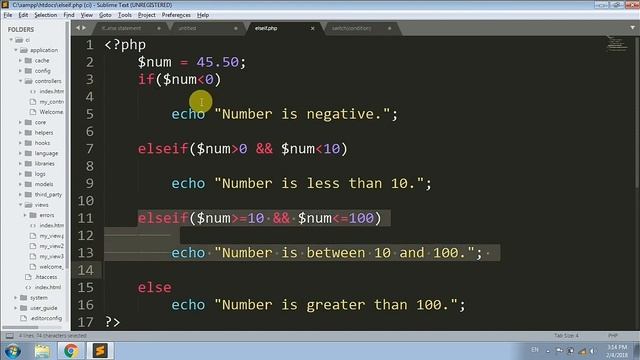The width and height of the screenshot is (640, 360).
Task: Expand the errors folder arrow
Action: click(25, 215)
